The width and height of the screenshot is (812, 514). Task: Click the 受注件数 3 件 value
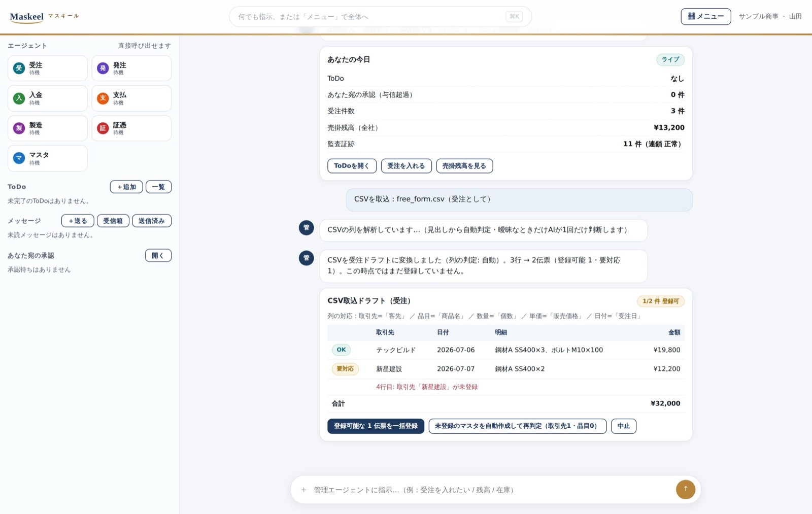[678, 111]
